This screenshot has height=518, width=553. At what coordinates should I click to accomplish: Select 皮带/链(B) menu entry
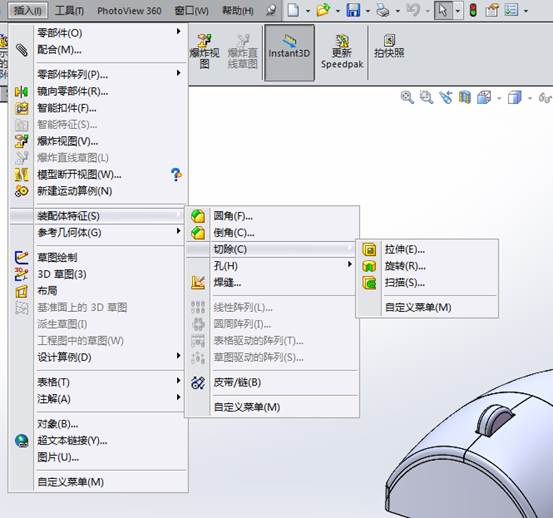[x=272, y=382]
